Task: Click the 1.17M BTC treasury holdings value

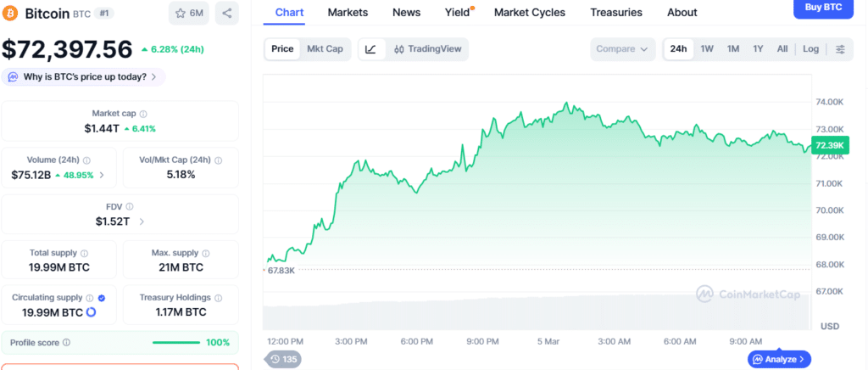Action: [x=181, y=312]
